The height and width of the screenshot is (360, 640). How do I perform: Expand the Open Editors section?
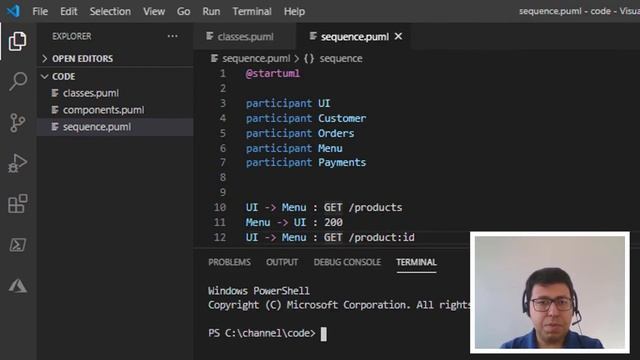[44, 59]
